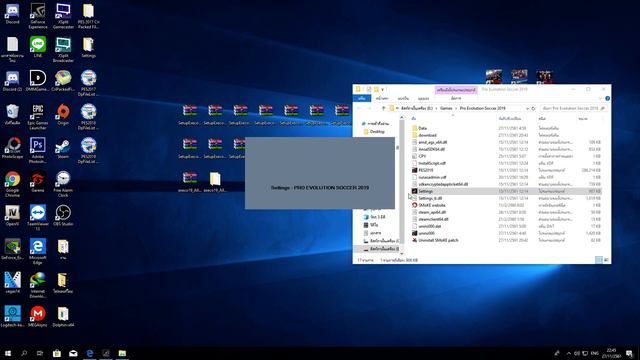Select the Recycle Bin desktop icon
Screen dimensions: 640x360
click(12, 114)
